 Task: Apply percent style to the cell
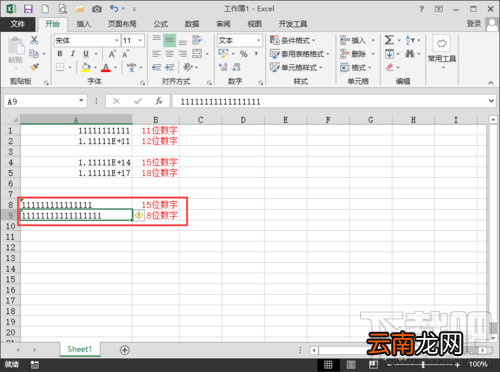pos(244,54)
